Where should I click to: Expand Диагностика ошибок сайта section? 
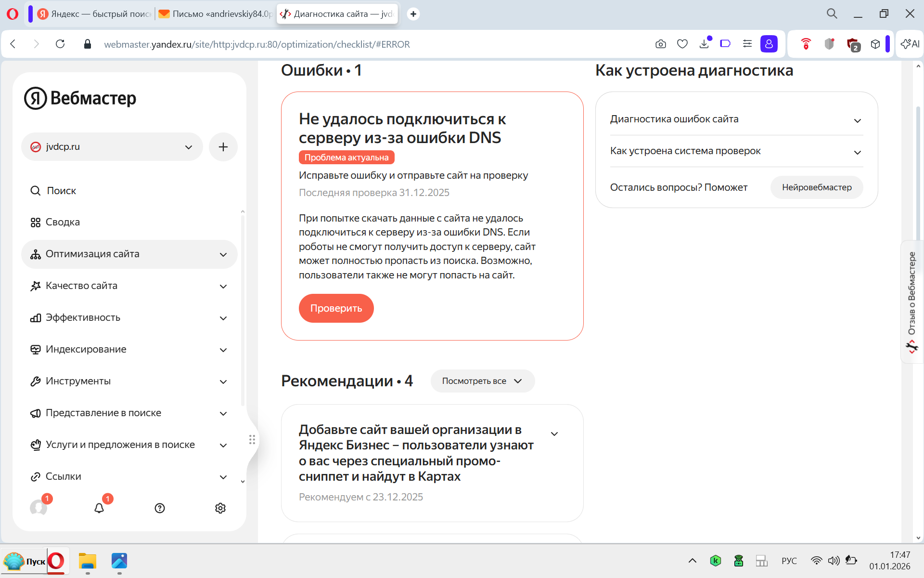736,119
